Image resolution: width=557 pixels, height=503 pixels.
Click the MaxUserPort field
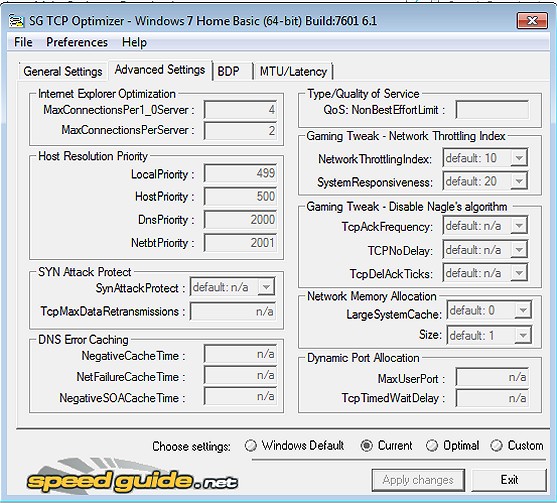point(492,377)
